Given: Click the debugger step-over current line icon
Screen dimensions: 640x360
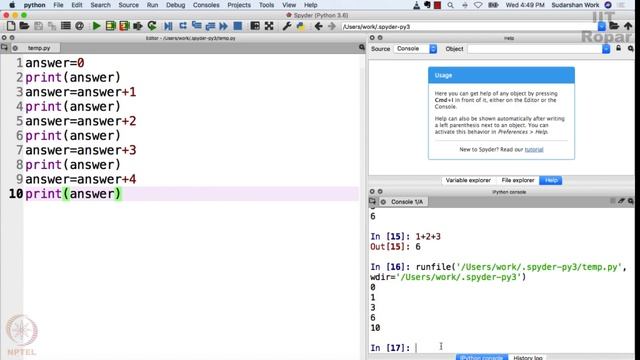Looking at the screenshot, I should pyautogui.click(x=183, y=27).
